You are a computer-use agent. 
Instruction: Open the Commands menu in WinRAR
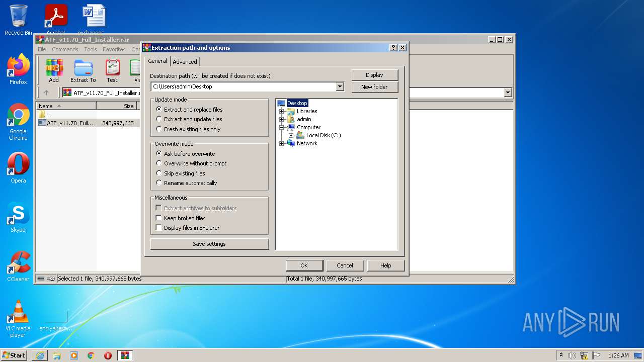click(65, 49)
